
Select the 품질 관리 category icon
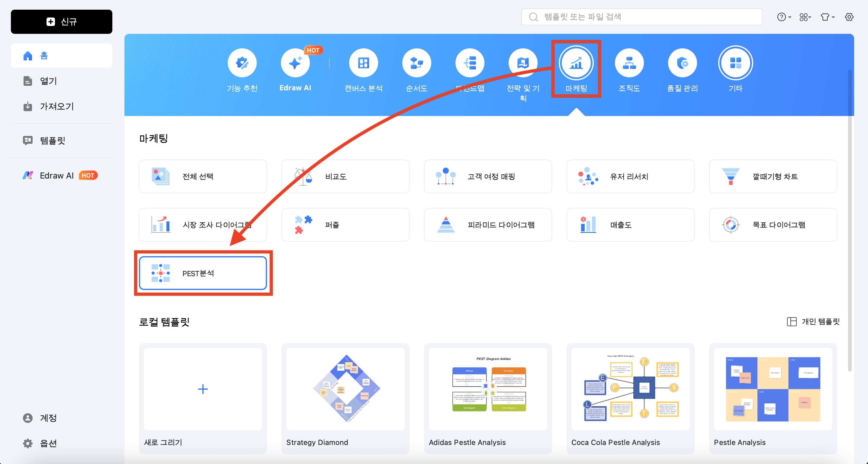pyautogui.click(x=682, y=63)
